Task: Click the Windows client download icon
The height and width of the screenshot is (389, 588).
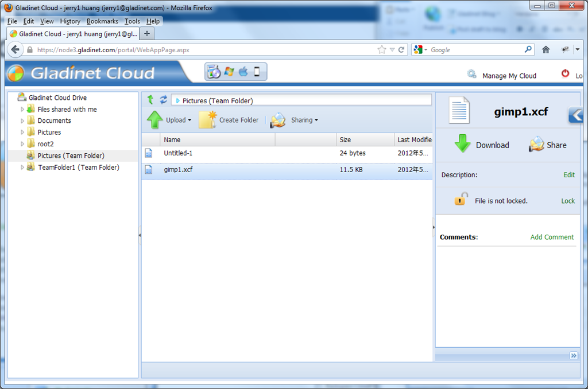Action: tap(229, 71)
